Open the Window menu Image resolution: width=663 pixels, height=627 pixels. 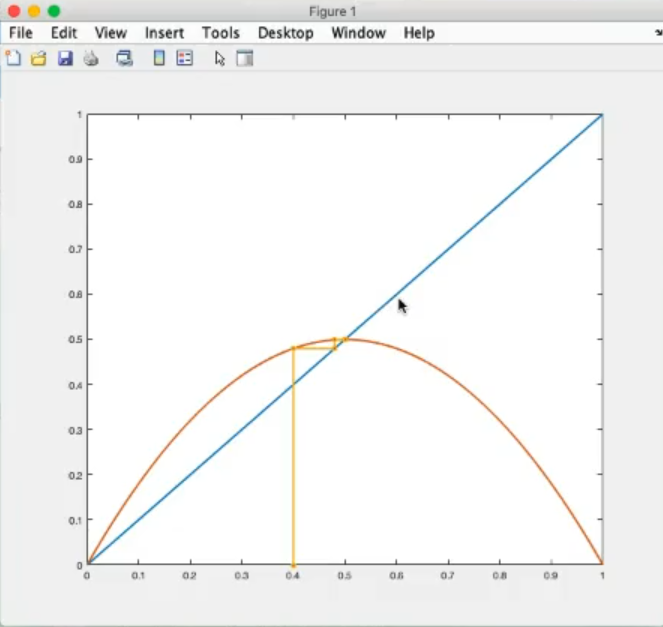tap(358, 33)
